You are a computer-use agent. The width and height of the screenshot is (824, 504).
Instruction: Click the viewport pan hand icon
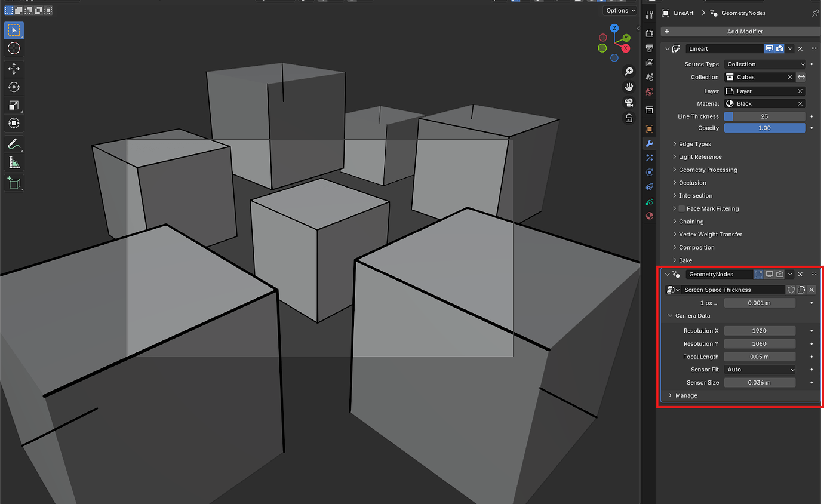[629, 87]
